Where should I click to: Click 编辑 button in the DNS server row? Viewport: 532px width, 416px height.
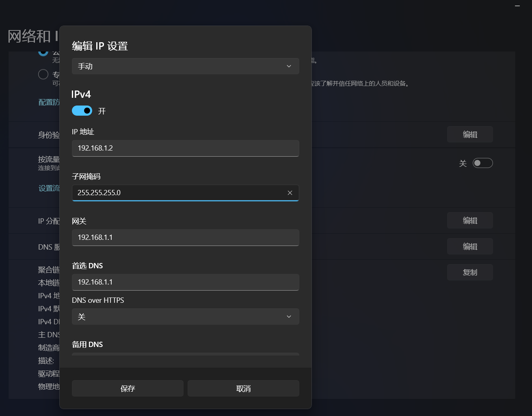click(470, 246)
